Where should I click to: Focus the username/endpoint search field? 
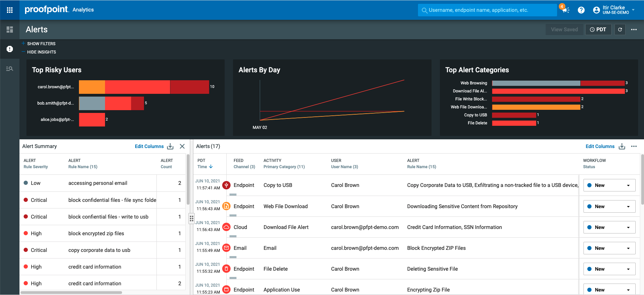487,10
